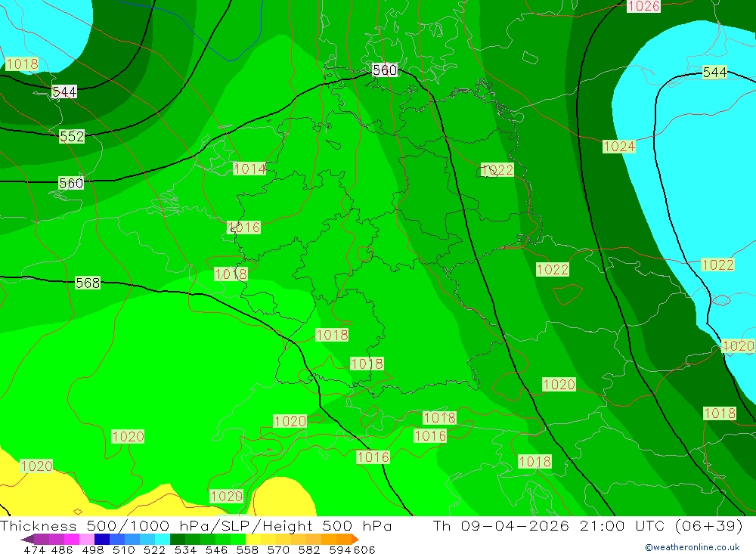Click the 1024 isobar label
Viewport: 756px width, 554px height.
pos(619,146)
